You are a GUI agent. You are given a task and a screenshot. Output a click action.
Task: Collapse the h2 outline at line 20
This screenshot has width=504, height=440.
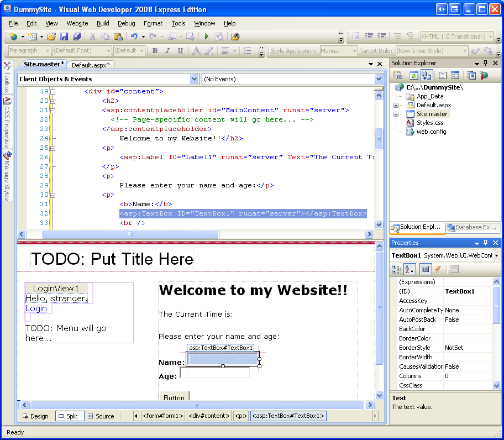pos(53,101)
